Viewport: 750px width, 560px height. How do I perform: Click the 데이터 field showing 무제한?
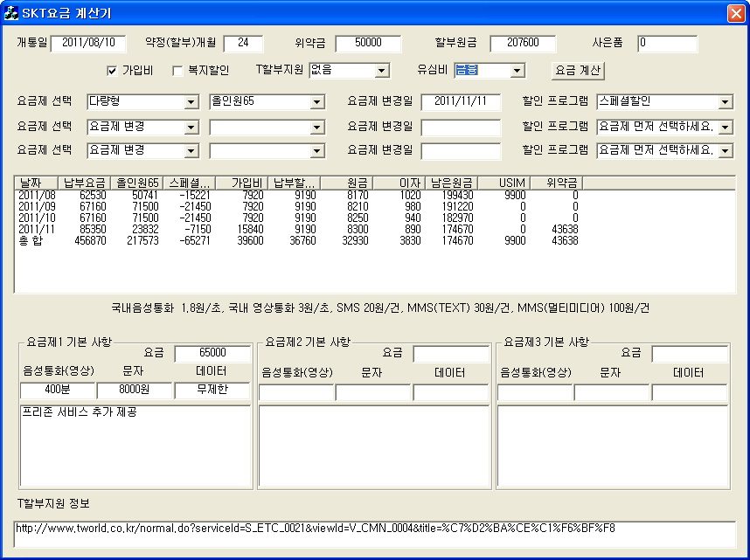coord(212,391)
